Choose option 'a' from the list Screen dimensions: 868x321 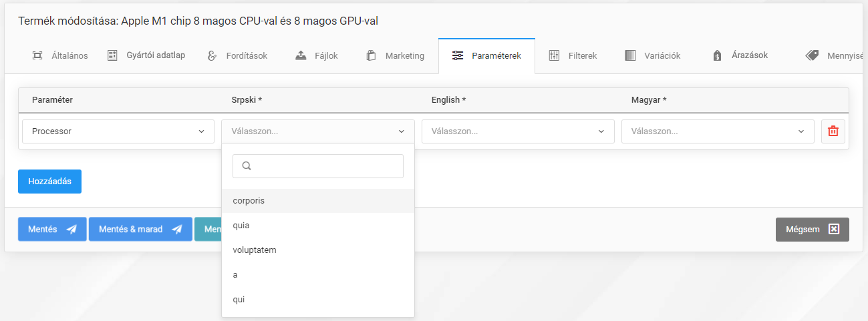[318, 275]
